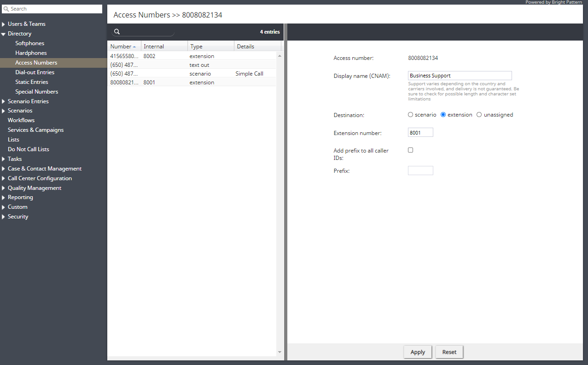Screen dimensions: 588x365
Task: Expand the Scenarios section
Action: 4,111
